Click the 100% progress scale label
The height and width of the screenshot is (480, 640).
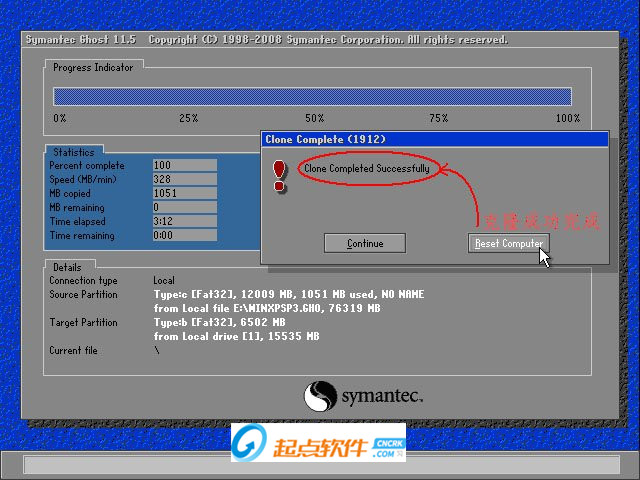pos(568,118)
